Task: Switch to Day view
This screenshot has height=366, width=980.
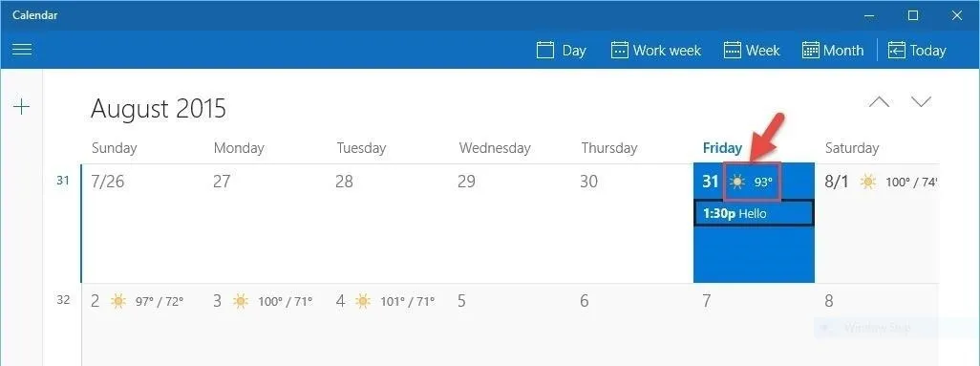Action: point(562,50)
